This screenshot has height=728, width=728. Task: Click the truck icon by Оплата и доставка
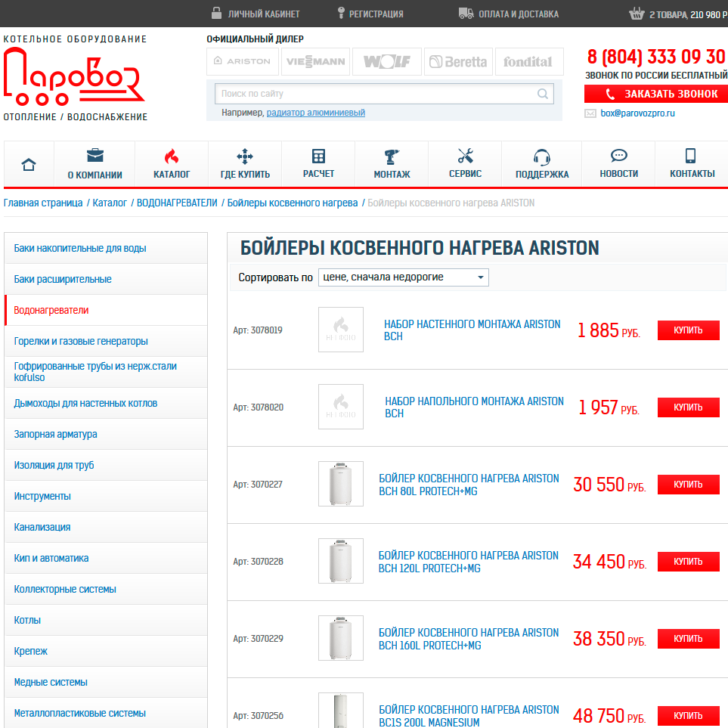tap(466, 14)
